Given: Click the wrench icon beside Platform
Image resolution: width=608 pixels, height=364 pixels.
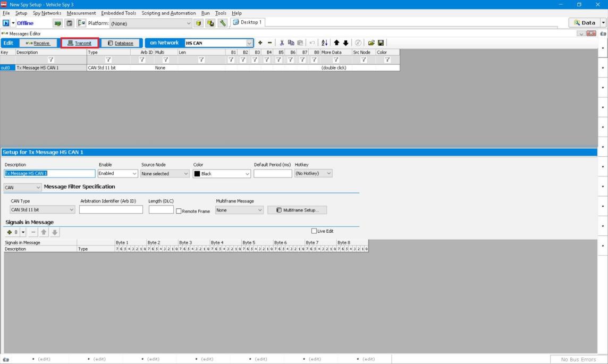Looking at the screenshot, I should coord(223,23).
